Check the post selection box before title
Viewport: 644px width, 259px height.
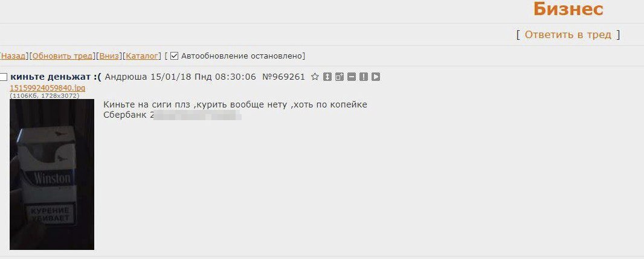point(3,77)
